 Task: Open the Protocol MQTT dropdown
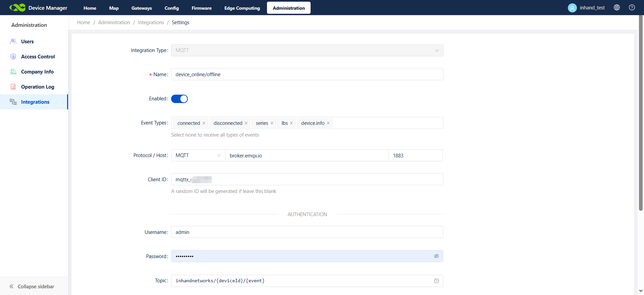tap(198, 155)
